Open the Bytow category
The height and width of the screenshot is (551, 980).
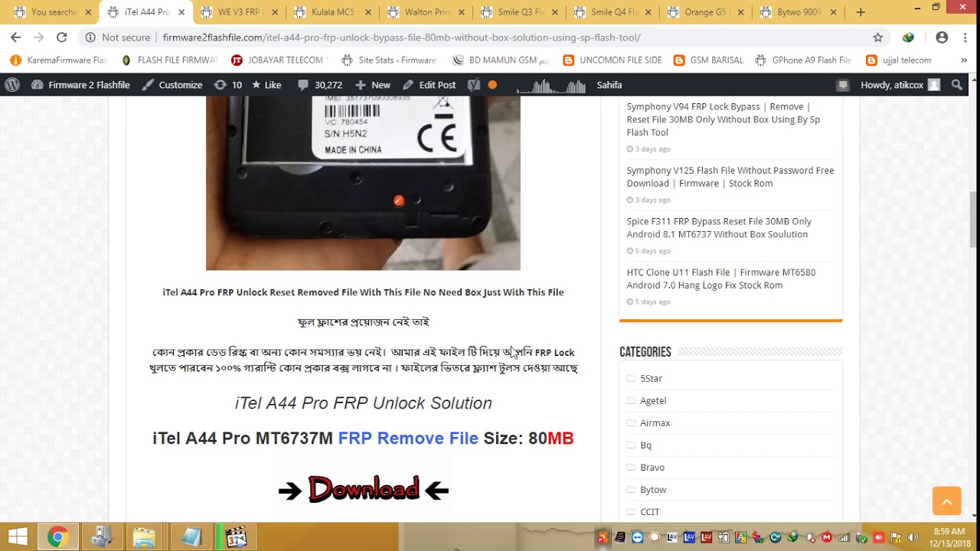point(653,489)
